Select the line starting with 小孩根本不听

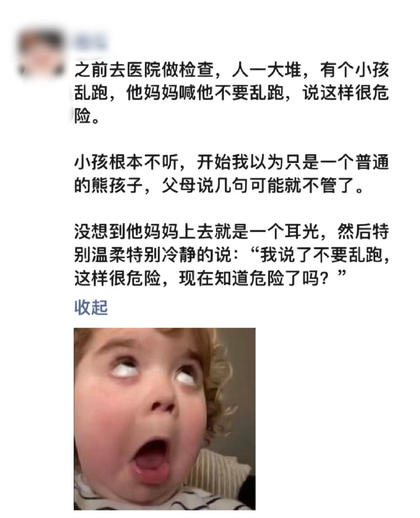tap(232, 163)
